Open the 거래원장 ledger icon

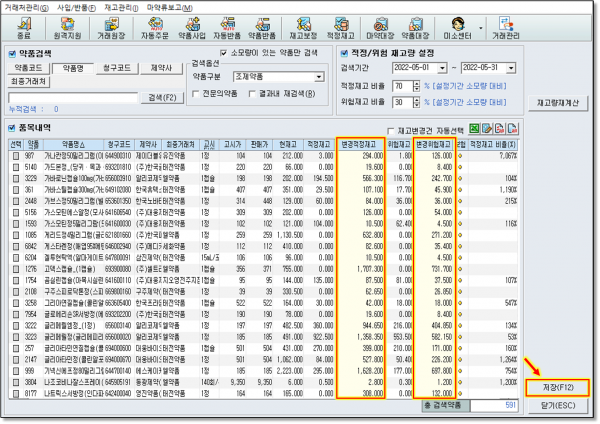[x=111, y=27]
